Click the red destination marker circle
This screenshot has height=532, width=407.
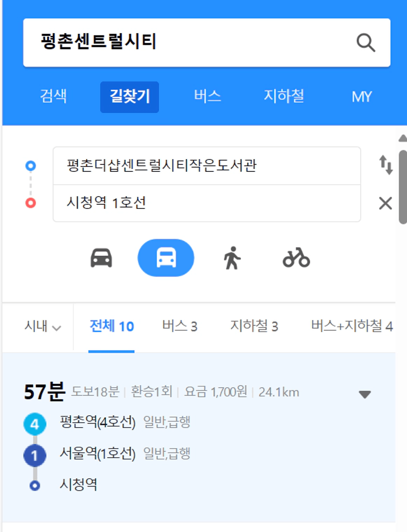click(31, 203)
